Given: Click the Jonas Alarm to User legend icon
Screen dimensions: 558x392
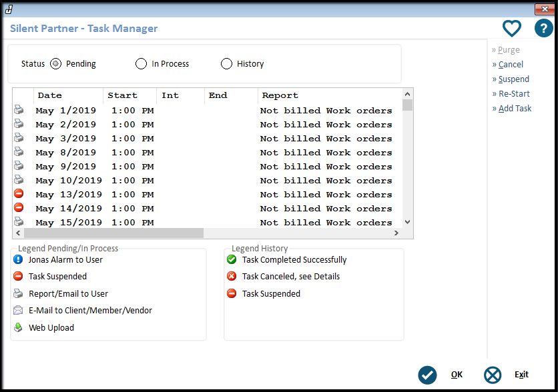Looking at the screenshot, I should tap(18, 259).
